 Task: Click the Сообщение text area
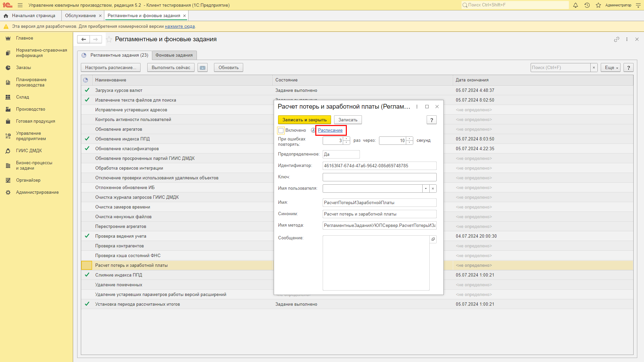pyautogui.click(x=376, y=263)
